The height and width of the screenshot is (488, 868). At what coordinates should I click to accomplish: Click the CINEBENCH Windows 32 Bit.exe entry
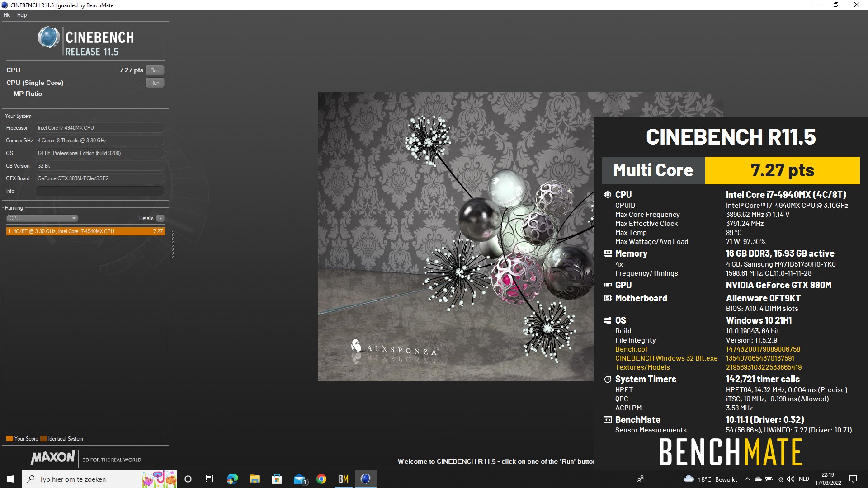tap(666, 358)
